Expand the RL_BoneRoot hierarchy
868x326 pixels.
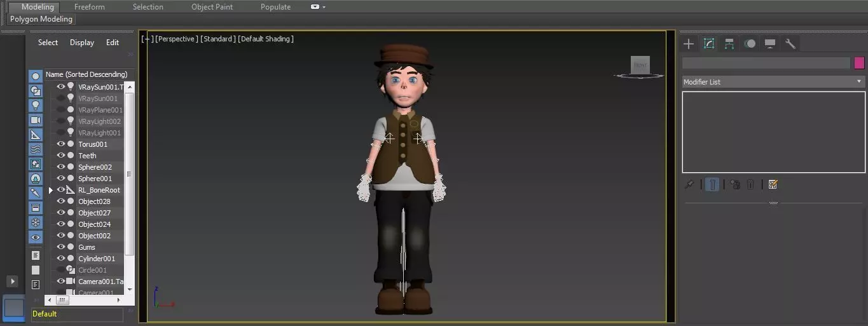[51, 190]
